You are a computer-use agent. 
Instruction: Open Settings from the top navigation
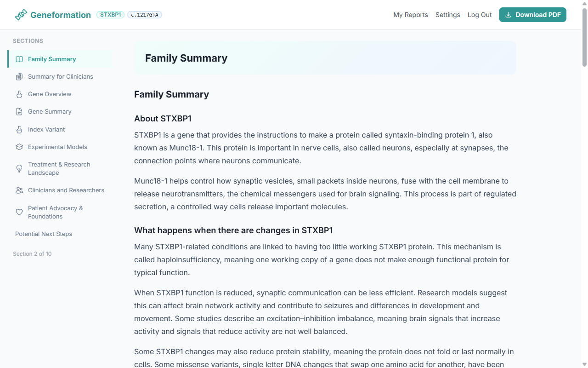click(447, 15)
